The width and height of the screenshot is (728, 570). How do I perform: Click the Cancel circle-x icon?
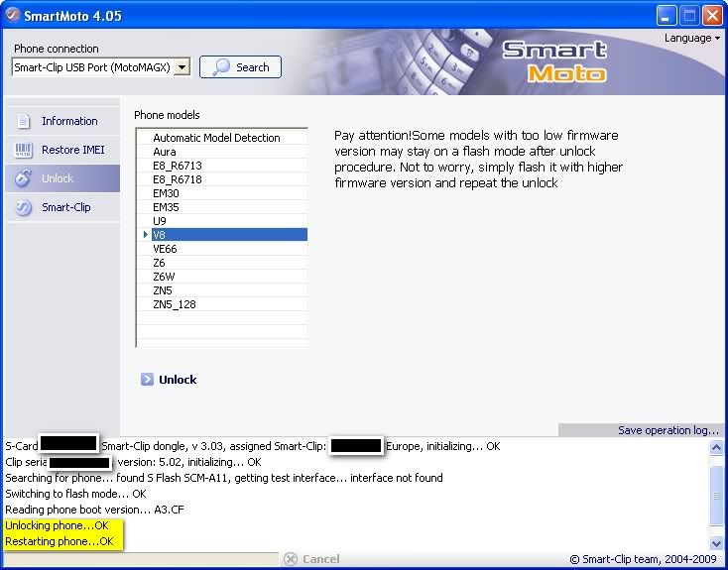point(291,559)
